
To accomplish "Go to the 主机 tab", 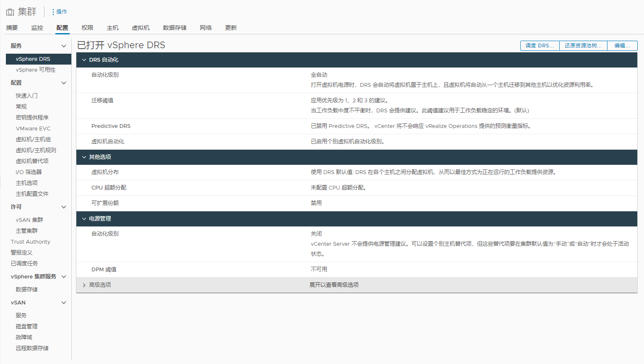I will point(112,28).
